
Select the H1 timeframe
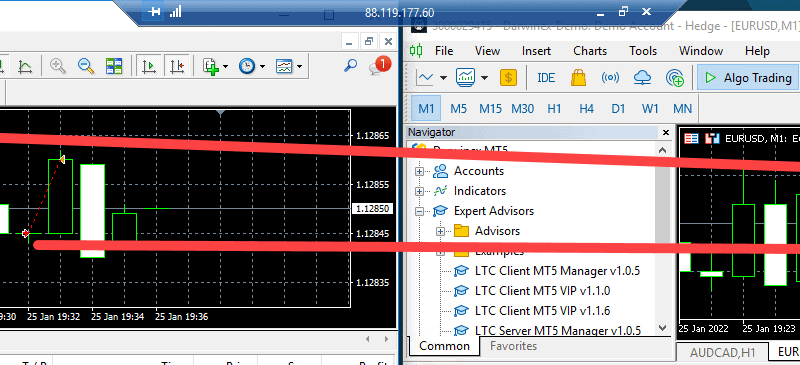click(554, 108)
